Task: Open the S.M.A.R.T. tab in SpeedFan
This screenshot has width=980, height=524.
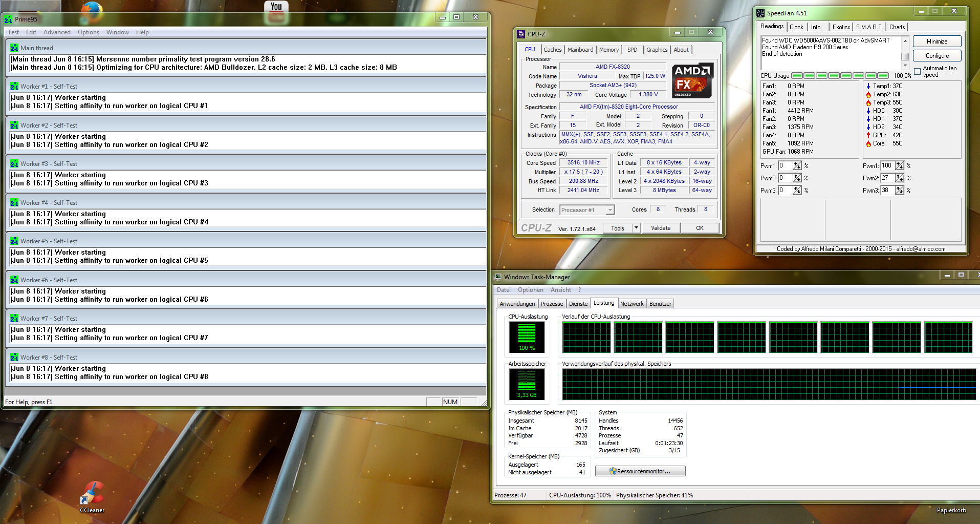Action: tap(869, 27)
